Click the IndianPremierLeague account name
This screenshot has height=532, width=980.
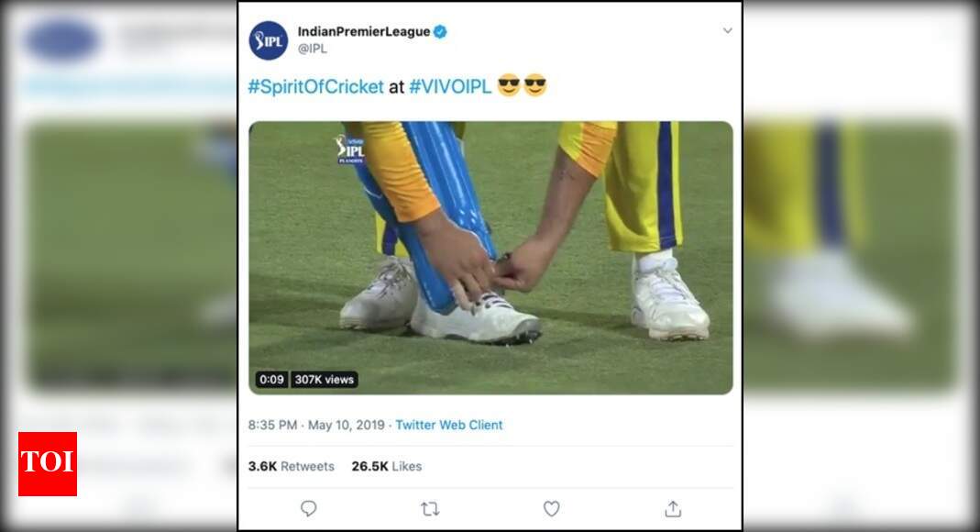coord(365,28)
